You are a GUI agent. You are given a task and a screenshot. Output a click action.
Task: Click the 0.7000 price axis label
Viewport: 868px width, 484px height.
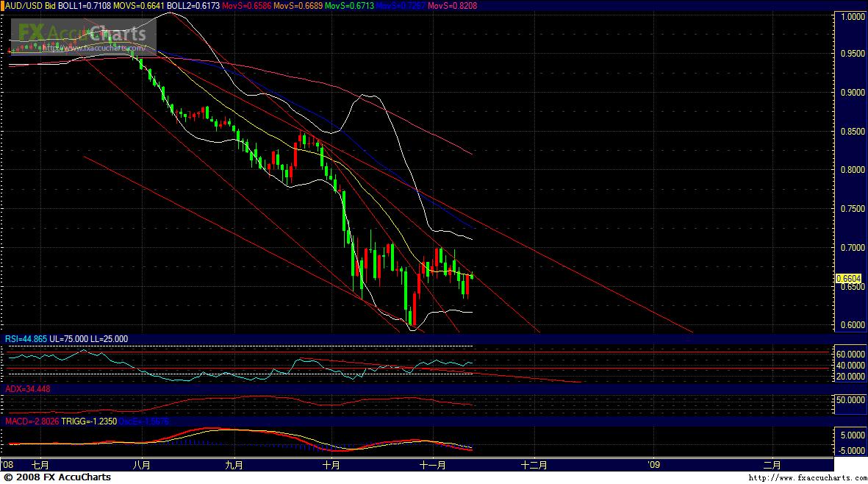pos(852,248)
